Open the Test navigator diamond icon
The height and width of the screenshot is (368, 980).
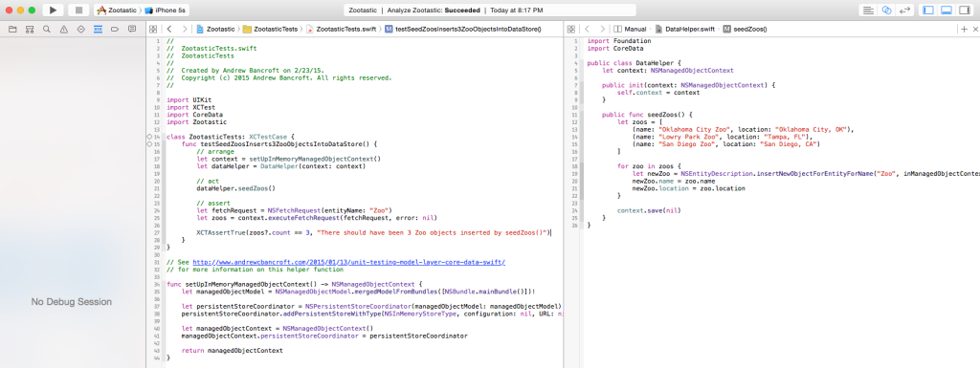coord(80,30)
